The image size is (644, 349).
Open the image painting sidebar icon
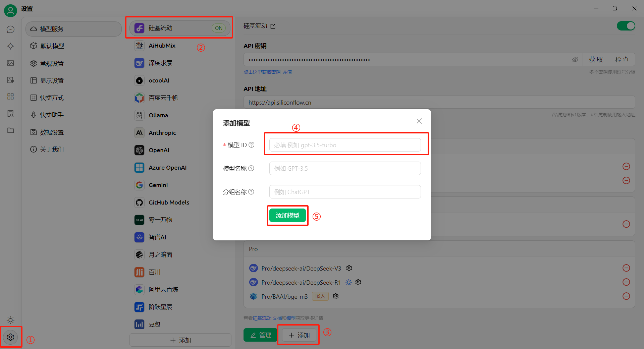(10, 63)
